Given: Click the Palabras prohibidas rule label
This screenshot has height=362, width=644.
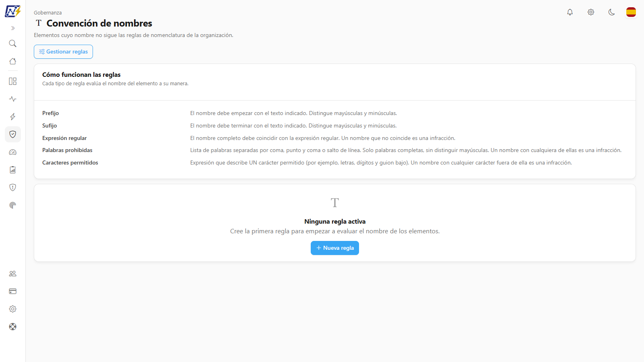Looking at the screenshot, I should click(67, 150).
